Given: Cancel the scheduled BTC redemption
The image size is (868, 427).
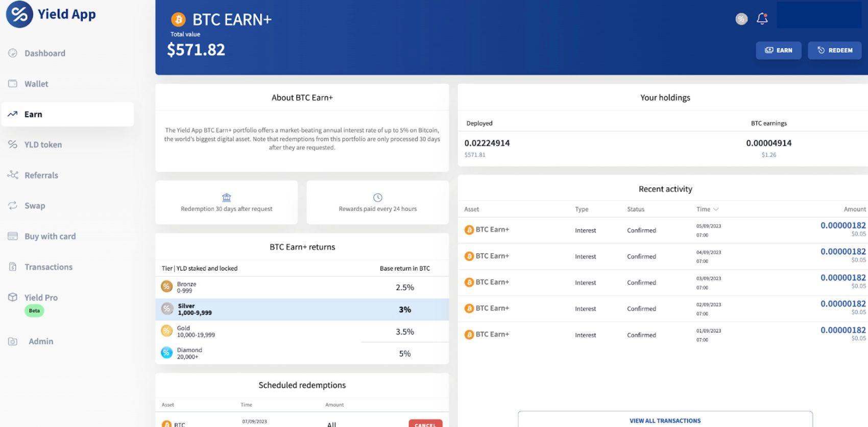Looking at the screenshot, I should pos(425,423).
